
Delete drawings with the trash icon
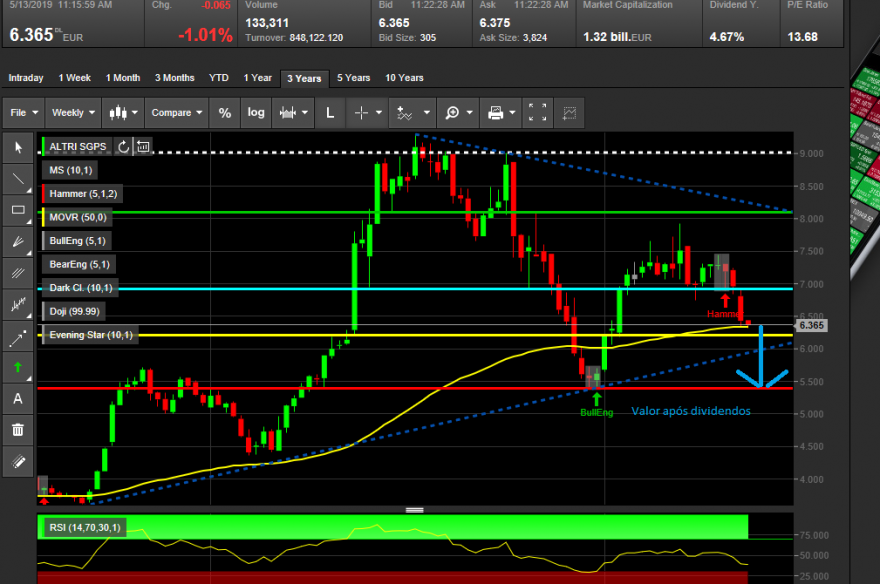pyautogui.click(x=18, y=430)
